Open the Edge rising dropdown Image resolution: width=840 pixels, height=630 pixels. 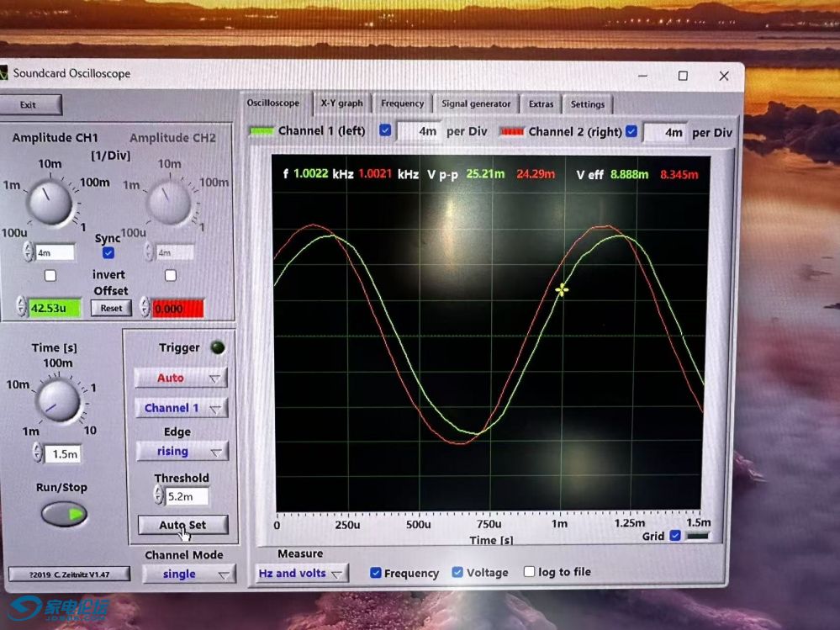tap(182, 451)
